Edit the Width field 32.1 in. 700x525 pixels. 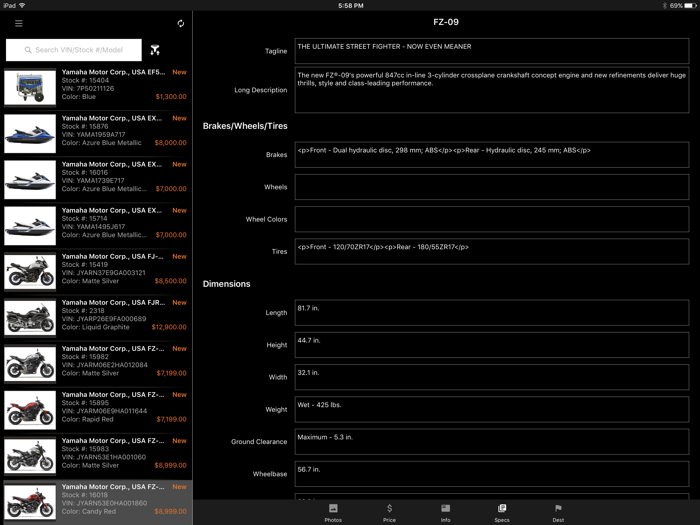[492, 377]
